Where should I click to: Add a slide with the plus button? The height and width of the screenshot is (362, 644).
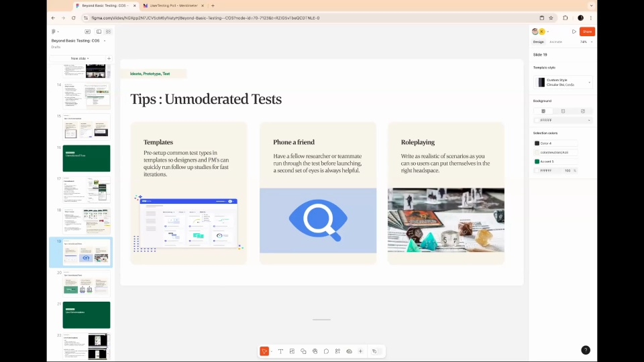[x=109, y=58]
